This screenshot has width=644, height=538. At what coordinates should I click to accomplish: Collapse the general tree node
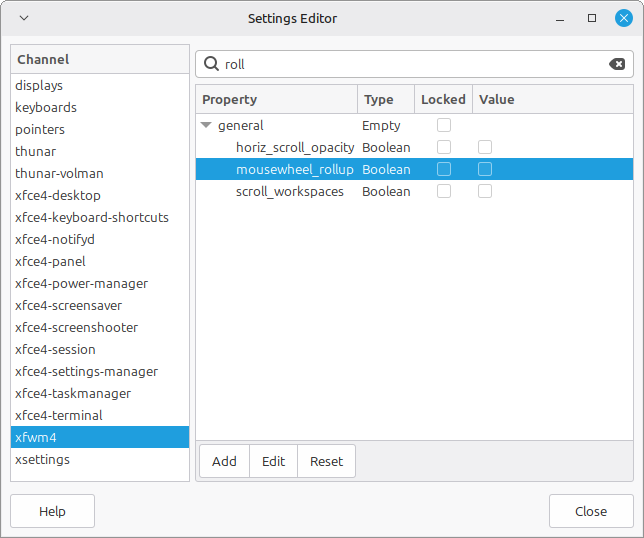(x=206, y=126)
